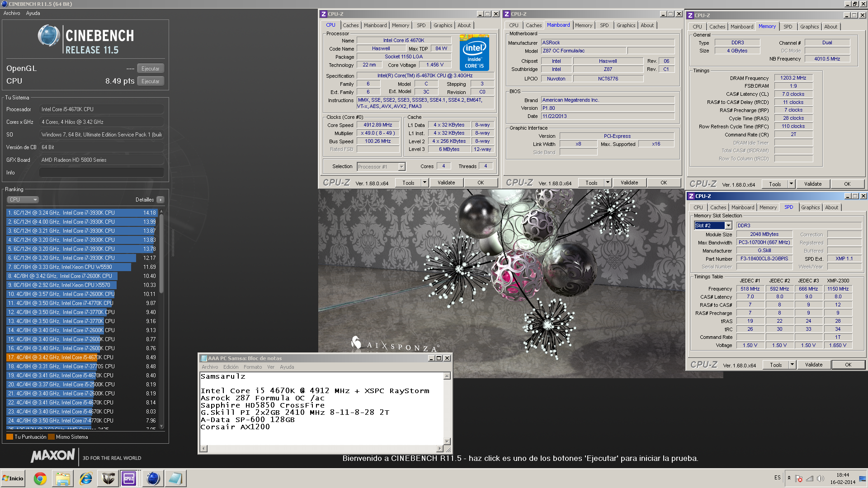Open Cinebench Archivo menu
This screenshot has width=868, height=488.
(12, 13)
